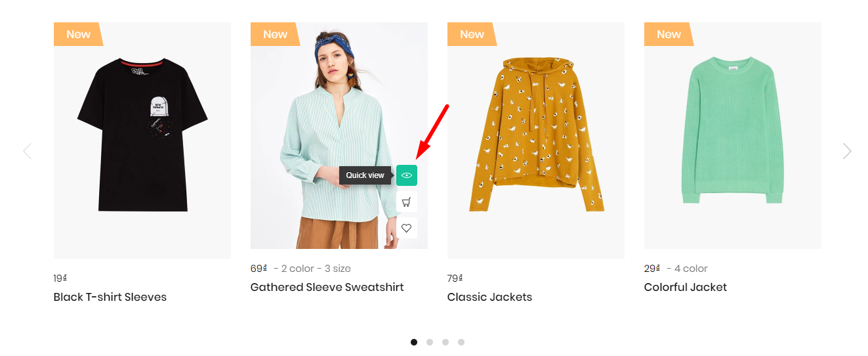Click New badge on black t-shirt
Image resolution: width=868 pixels, height=356 pixels.
(x=78, y=34)
